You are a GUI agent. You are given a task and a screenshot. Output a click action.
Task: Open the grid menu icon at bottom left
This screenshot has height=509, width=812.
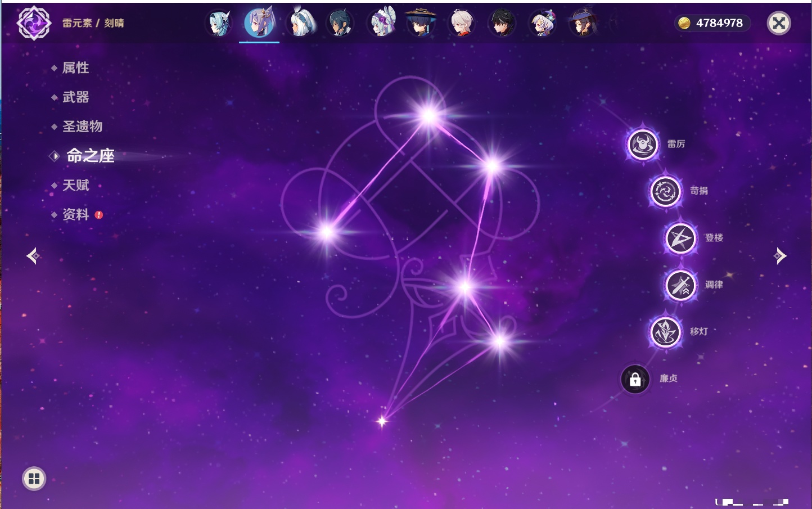click(34, 479)
